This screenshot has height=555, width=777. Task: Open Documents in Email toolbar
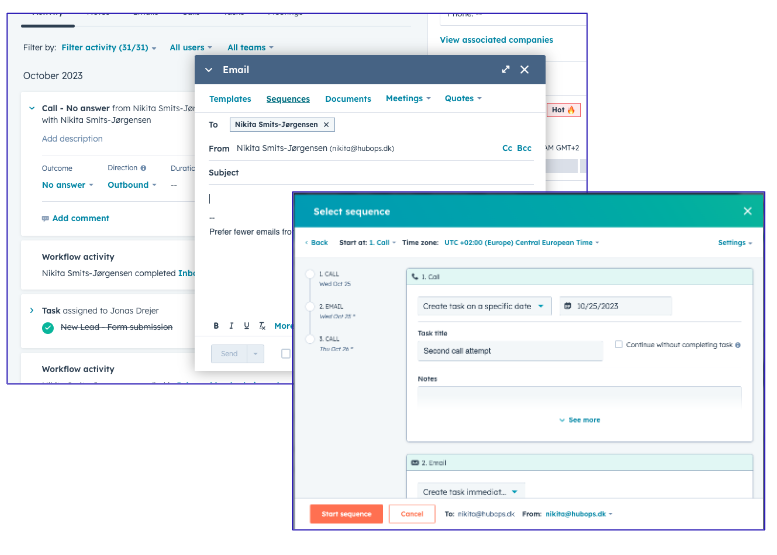pyautogui.click(x=348, y=99)
